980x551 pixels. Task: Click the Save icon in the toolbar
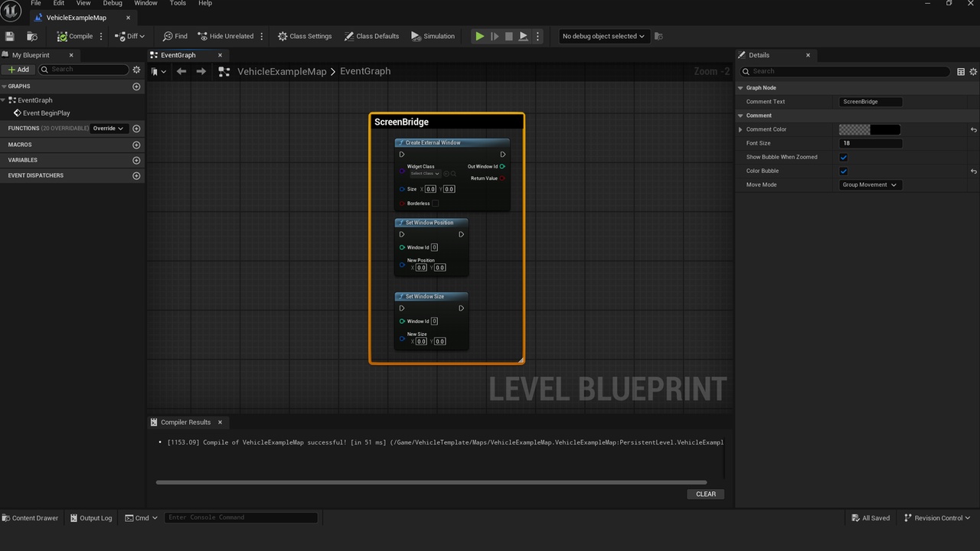(10, 36)
